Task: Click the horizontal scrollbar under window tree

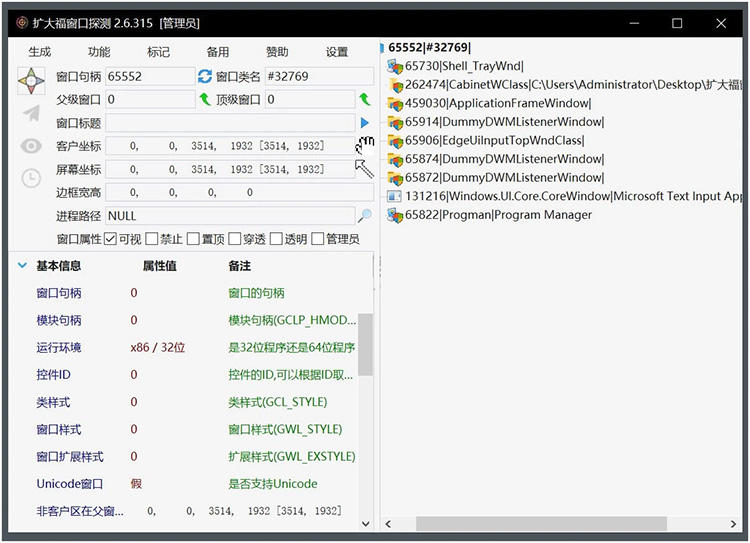Action: (x=541, y=524)
